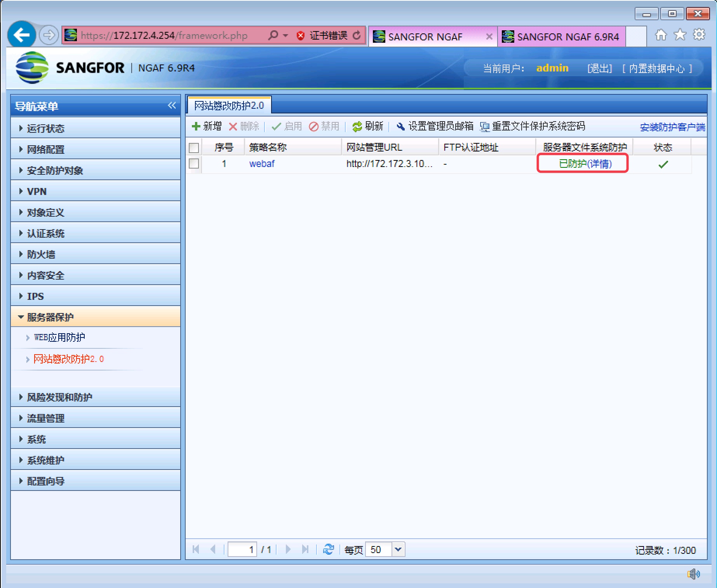Open the 已防护(详情) details link
The width and height of the screenshot is (717, 588).
click(585, 164)
